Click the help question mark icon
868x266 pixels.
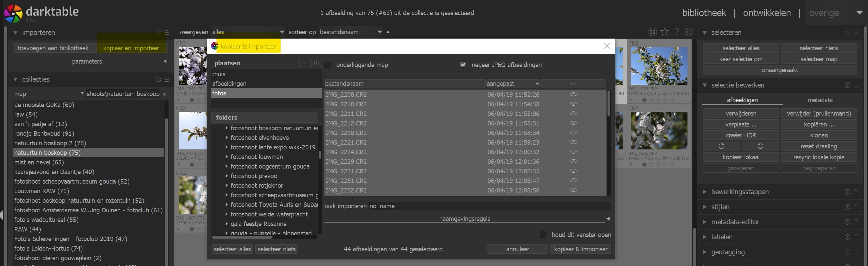click(x=677, y=32)
